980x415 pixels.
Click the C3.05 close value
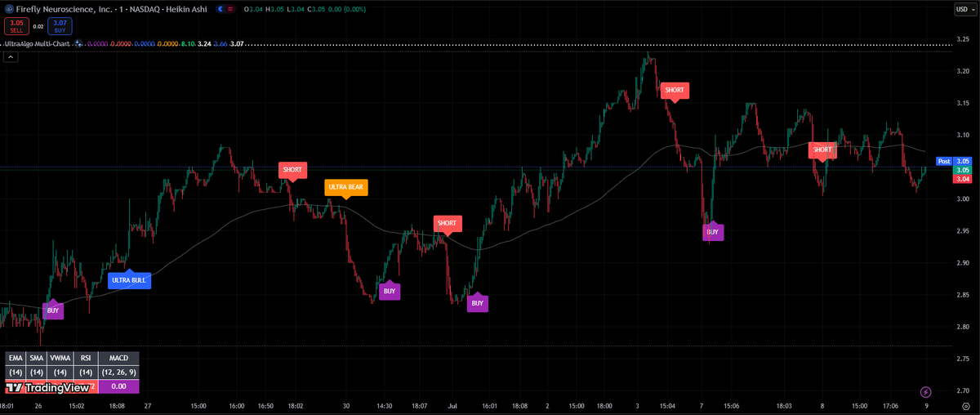point(316,9)
